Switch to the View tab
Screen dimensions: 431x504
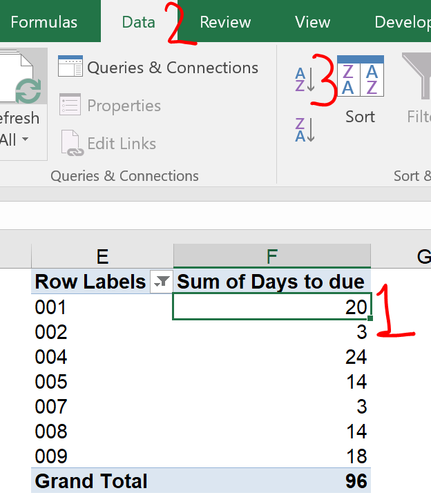pyautogui.click(x=312, y=22)
